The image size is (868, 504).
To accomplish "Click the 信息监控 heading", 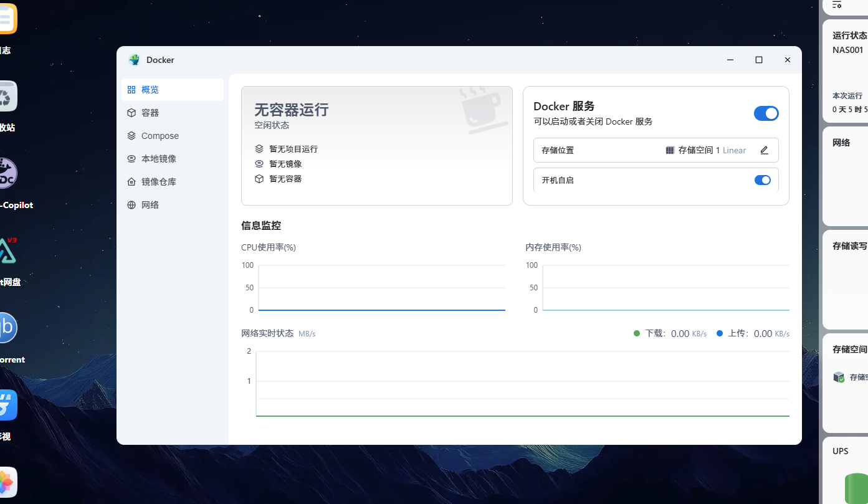I will click(261, 226).
